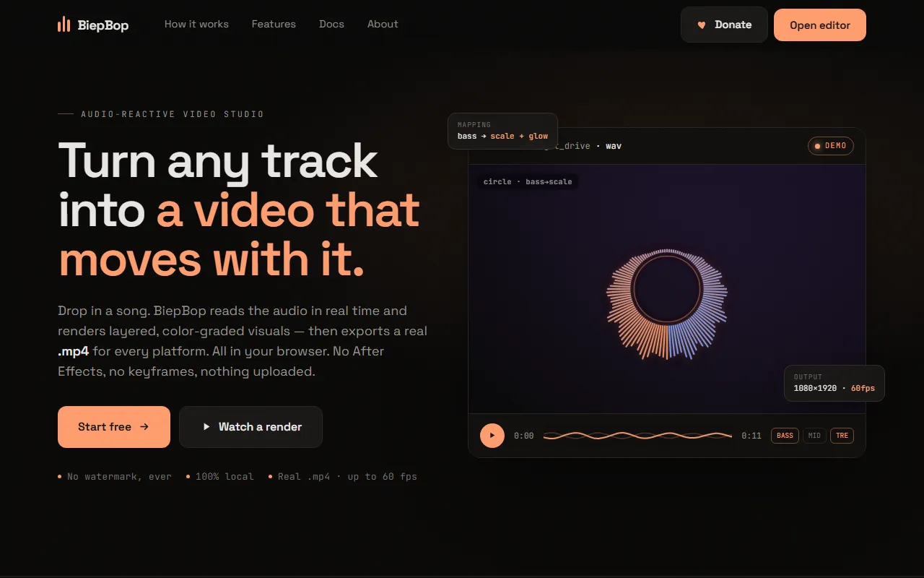The width and height of the screenshot is (924, 578).
Task: Click Watch a render button
Action: click(x=250, y=427)
